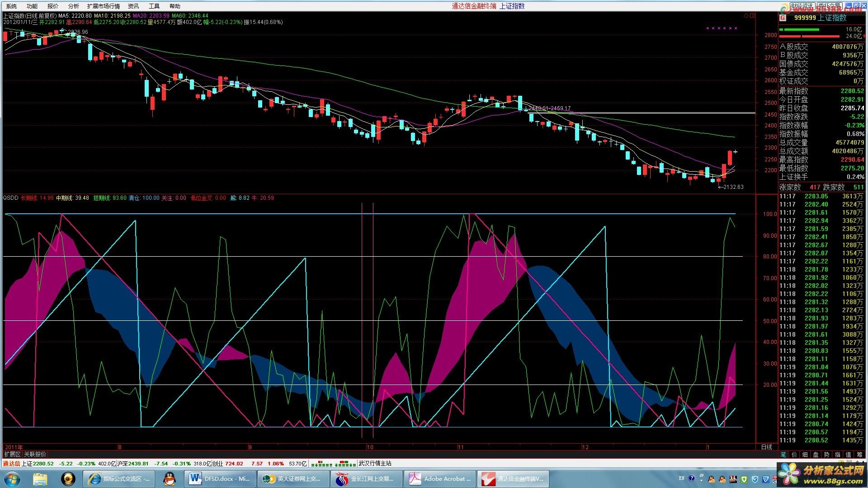Switch to 金长江网上交易 window
This screenshot has width=868, height=488.
point(367,479)
